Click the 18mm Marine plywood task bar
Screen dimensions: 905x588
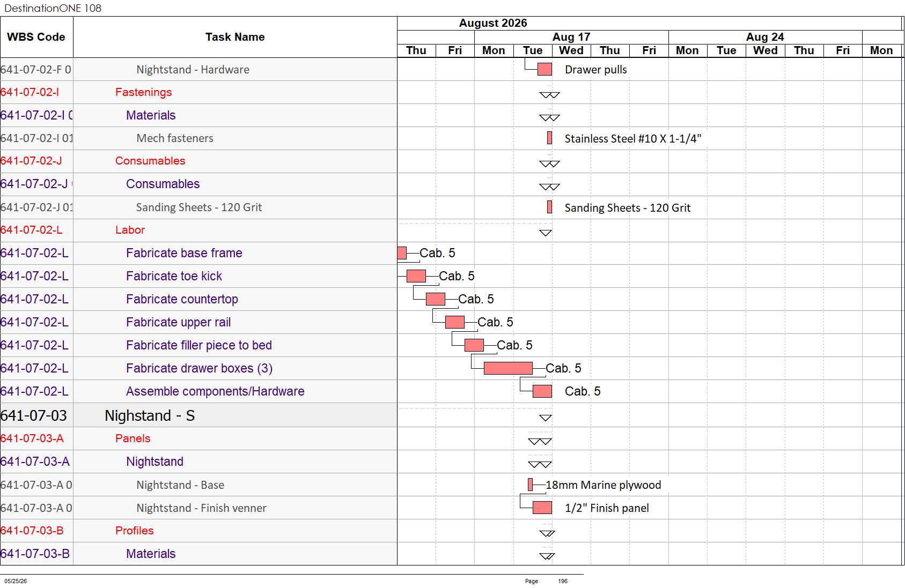click(530, 485)
